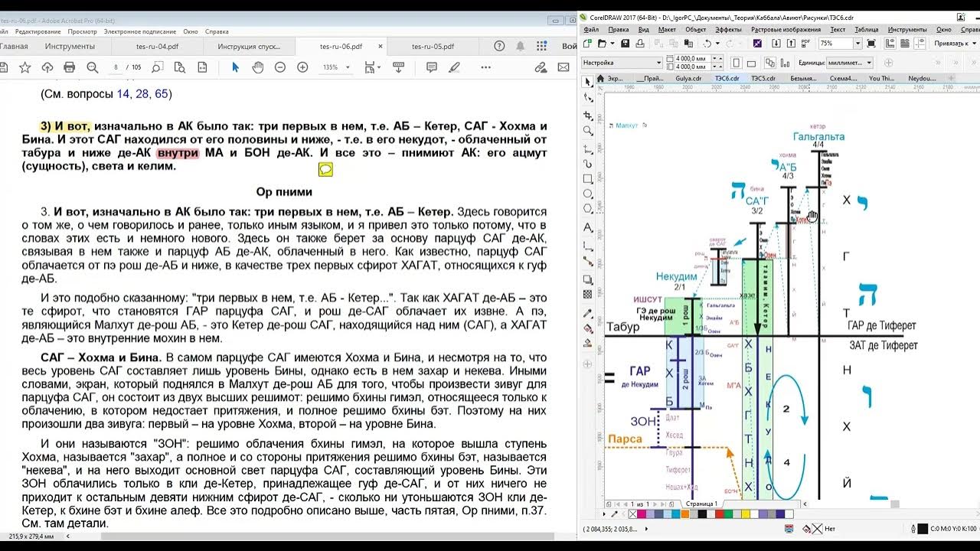980x551 pixels.
Task: Follow question link 28 in the PDF
Action: pos(142,94)
